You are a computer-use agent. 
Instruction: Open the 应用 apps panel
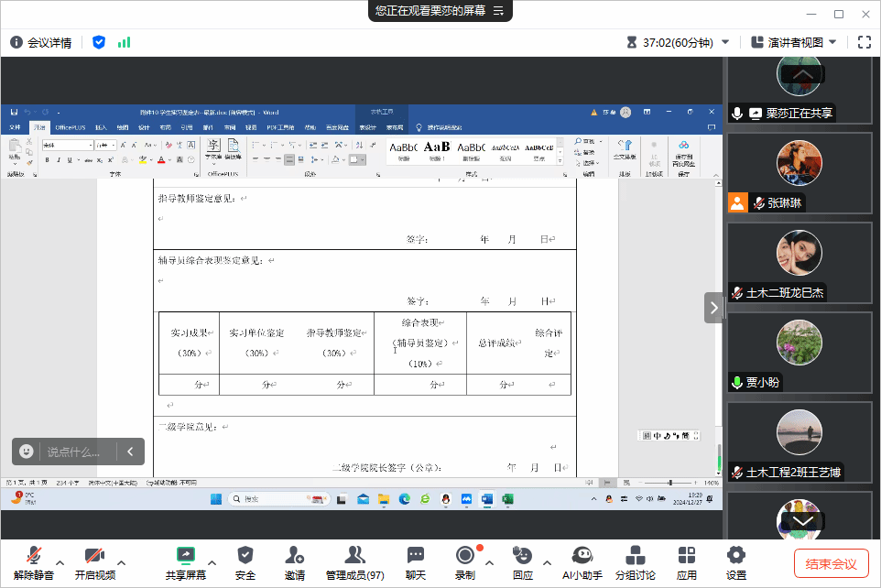pyautogui.click(x=687, y=561)
